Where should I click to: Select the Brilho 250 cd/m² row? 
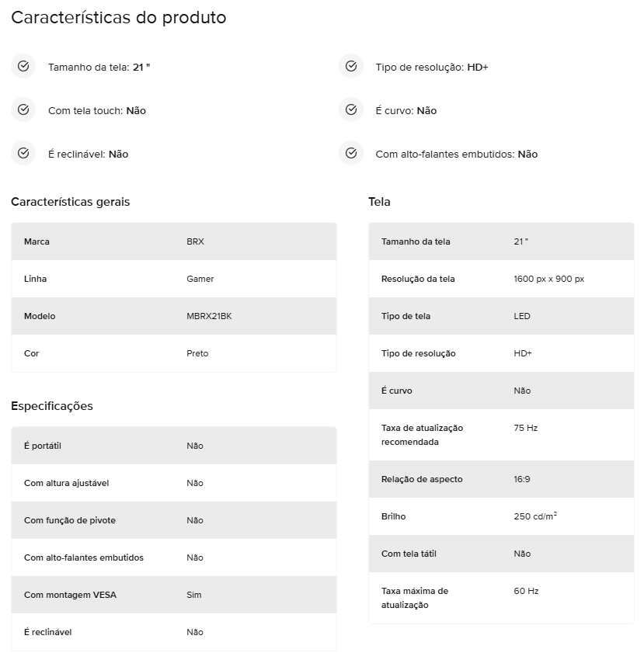pos(501,516)
